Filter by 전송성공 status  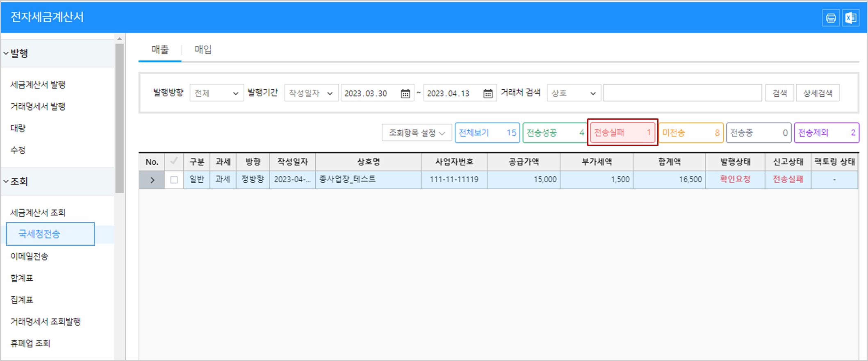[x=555, y=133]
